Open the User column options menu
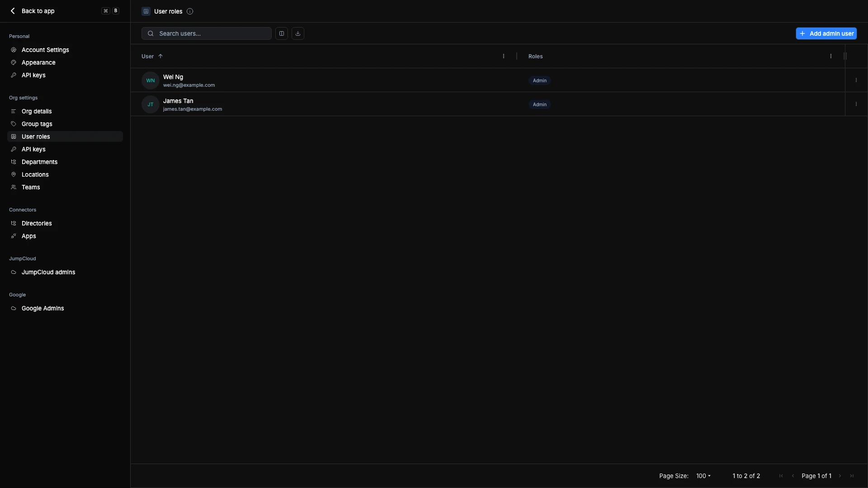This screenshot has height=488, width=868. click(504, 56)
